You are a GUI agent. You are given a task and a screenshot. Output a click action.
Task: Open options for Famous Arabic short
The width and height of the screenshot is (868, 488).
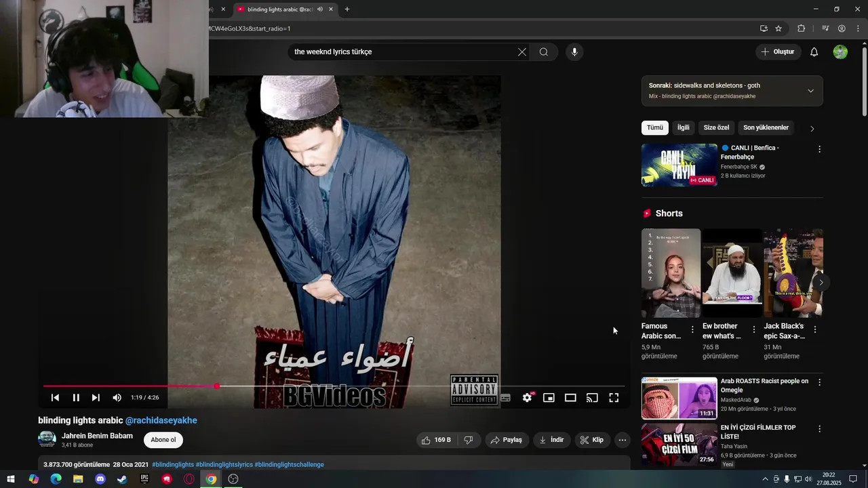click(x=692, y=329)
